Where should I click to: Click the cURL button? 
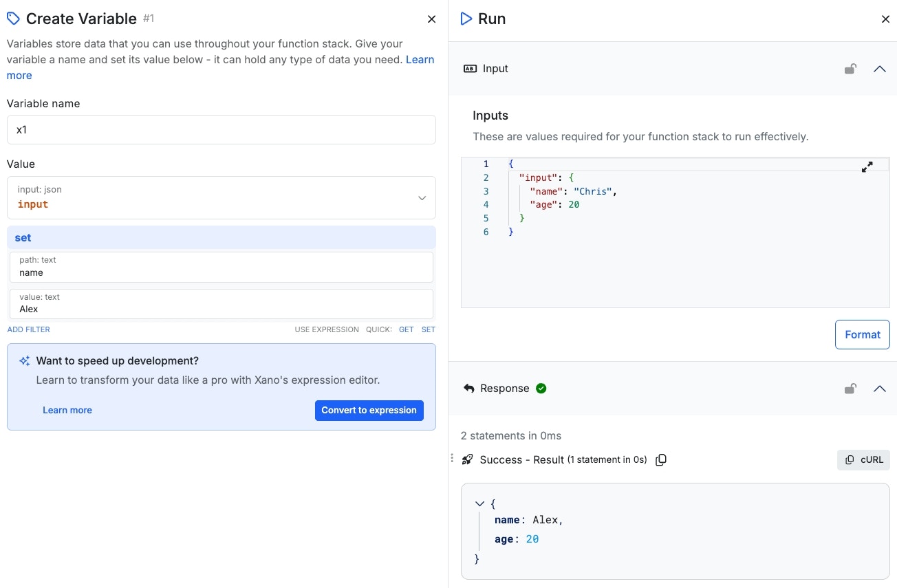pos(863,460)
